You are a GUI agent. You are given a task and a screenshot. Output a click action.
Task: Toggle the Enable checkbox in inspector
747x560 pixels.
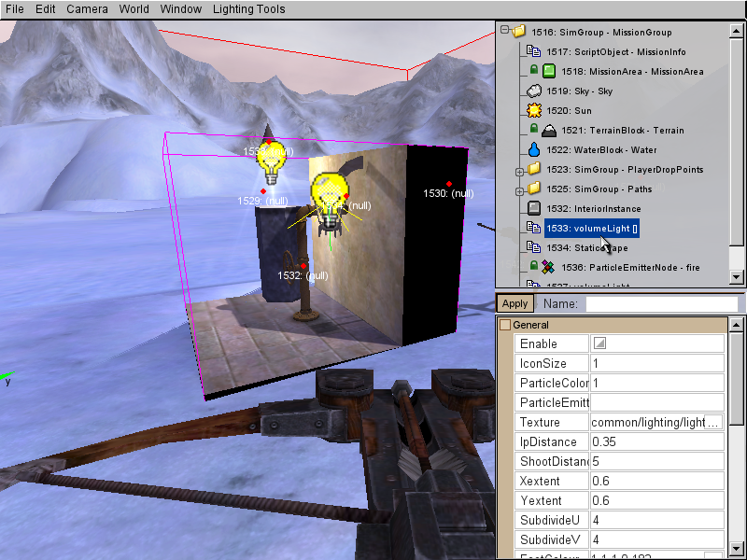tap(600, 344)
